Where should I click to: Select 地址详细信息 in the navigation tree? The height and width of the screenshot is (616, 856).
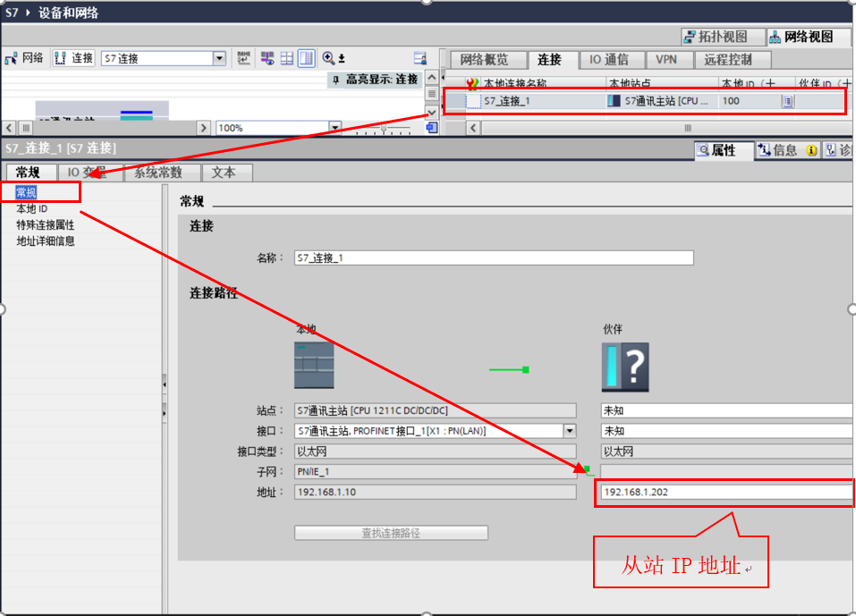[46, 240]
